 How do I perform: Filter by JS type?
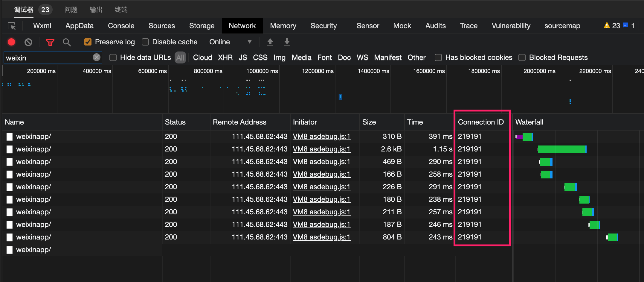click(243, 57)
